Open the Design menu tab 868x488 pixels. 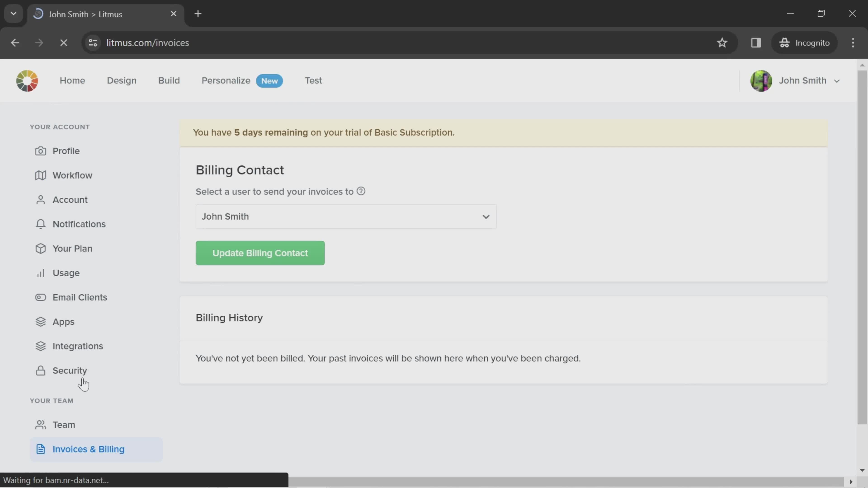click(x=122, y=80)
